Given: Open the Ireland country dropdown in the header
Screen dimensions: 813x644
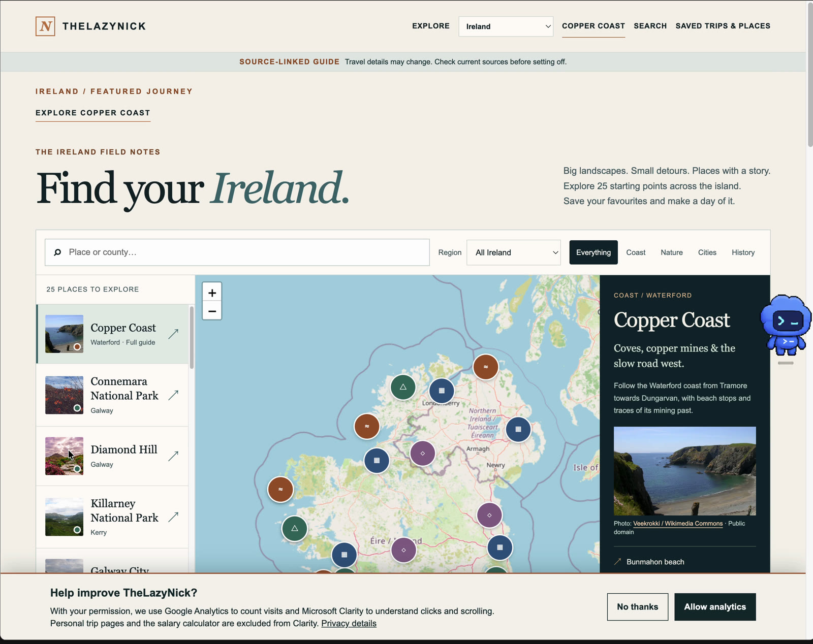Looking at the screenshot, I should tap(506, 26).
